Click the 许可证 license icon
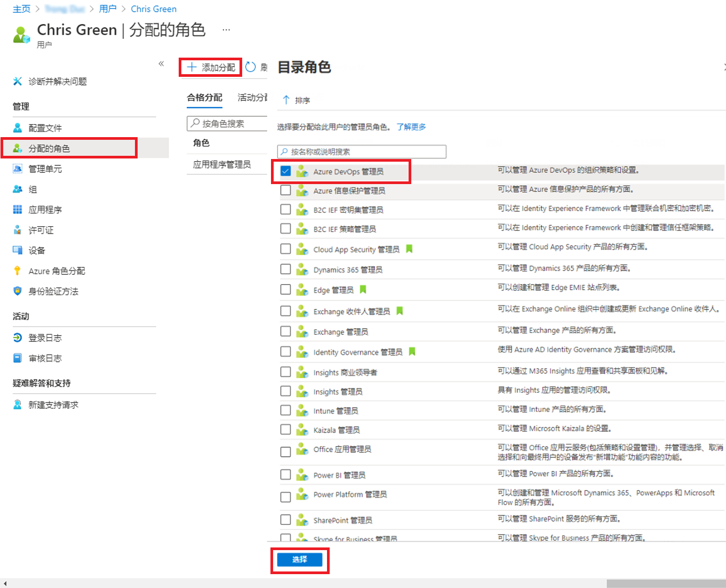726x588 pixels. (18, 230)
